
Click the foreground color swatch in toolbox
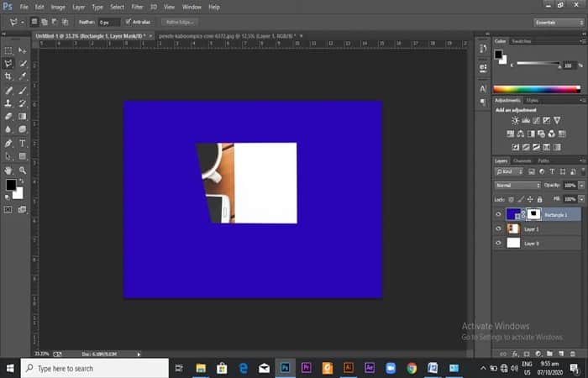point(11,185)
